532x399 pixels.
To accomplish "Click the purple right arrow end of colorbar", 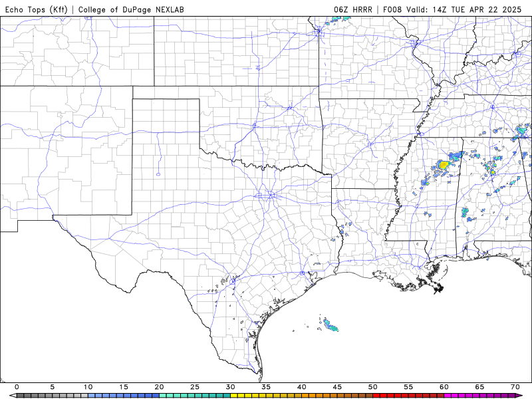I will (519, 396).
